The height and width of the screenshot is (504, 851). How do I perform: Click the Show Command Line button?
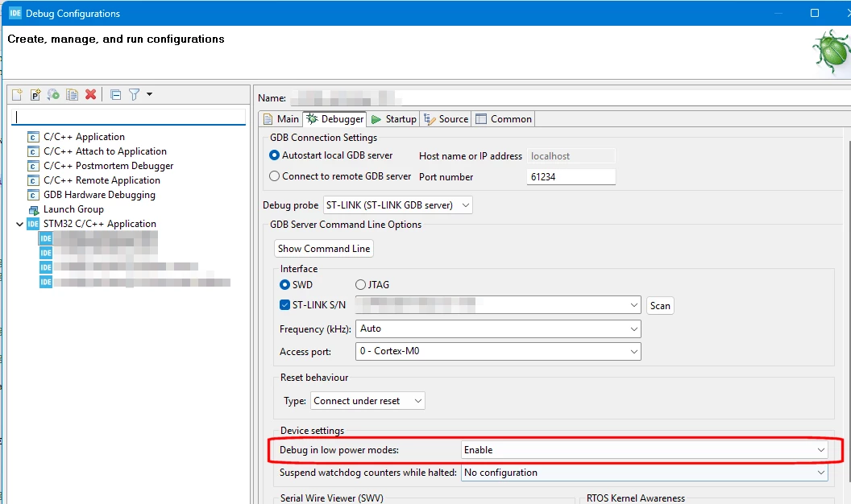(324, 248)
